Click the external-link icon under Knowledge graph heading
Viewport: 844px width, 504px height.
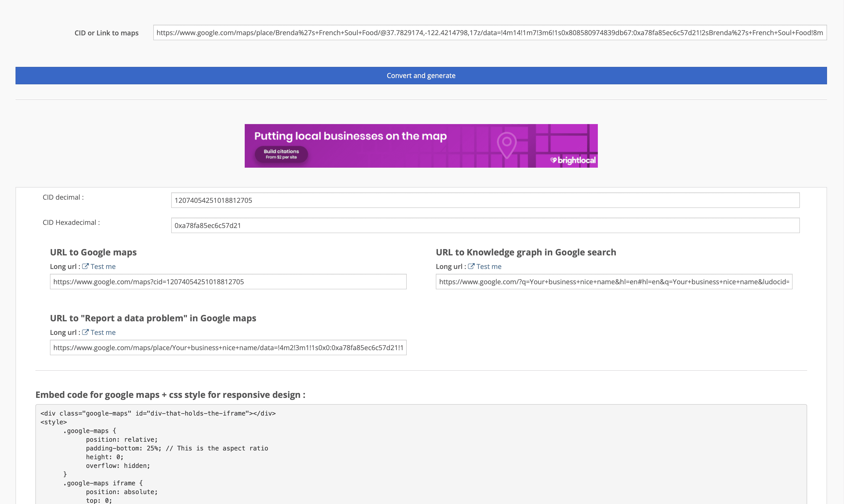[471, 266]
